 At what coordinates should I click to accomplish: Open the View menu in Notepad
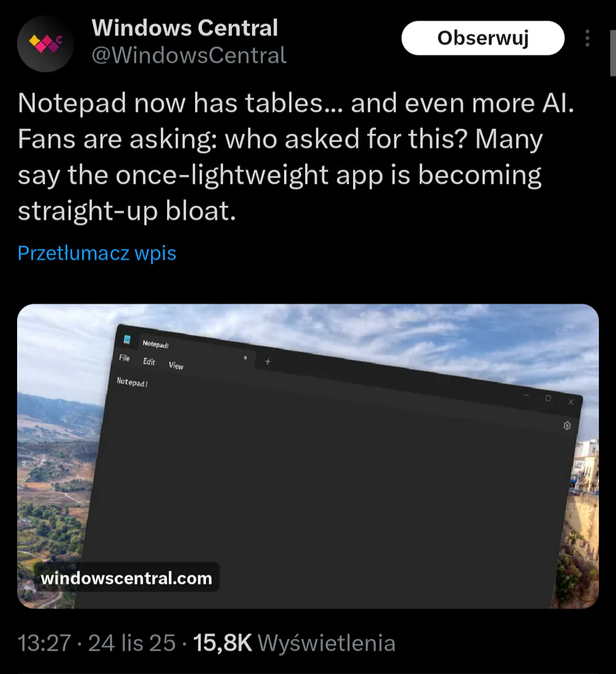coord(176,366)
